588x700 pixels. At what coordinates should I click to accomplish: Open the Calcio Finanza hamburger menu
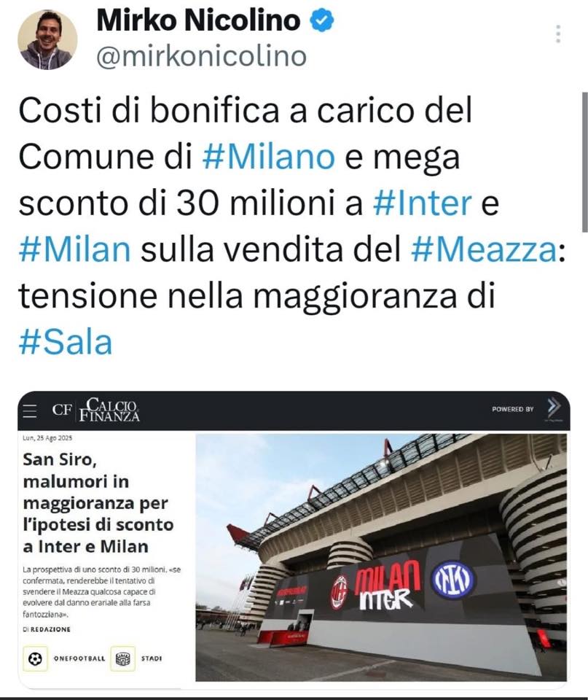(x=29, y=411)
